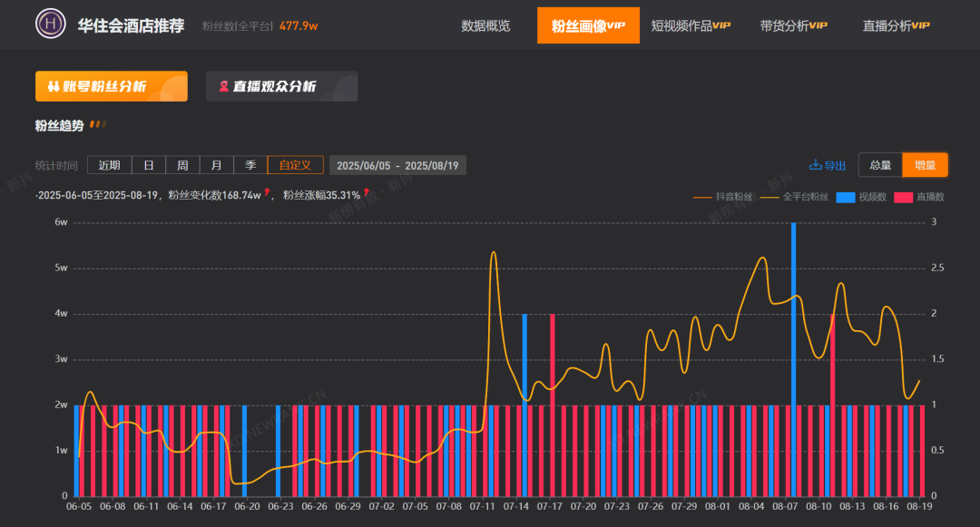Open the 带货分析 VIP tab
Screen dimensions: 980x527
click(794, 25)
